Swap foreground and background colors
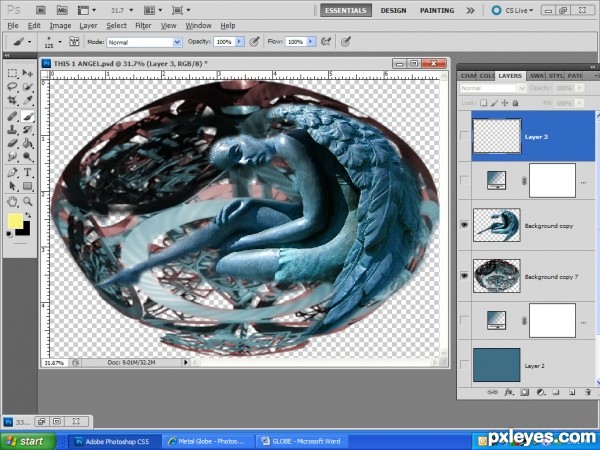 (x=28, y=215)
